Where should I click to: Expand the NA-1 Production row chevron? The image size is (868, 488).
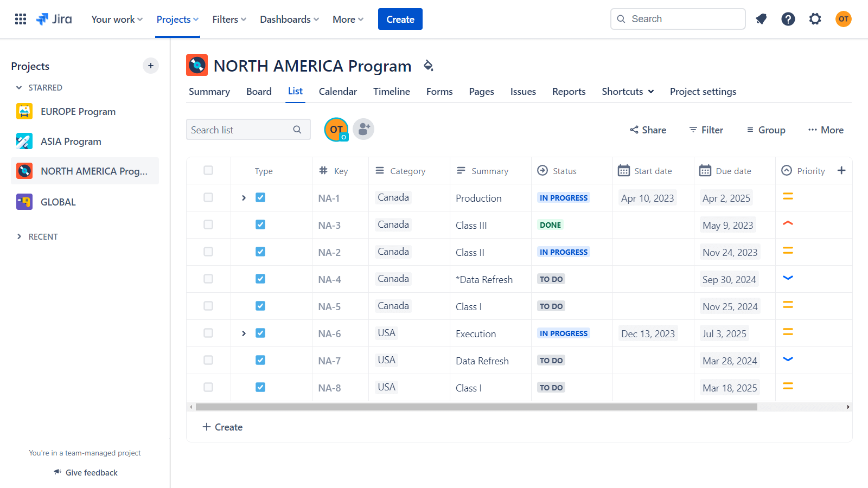point(243,197)
